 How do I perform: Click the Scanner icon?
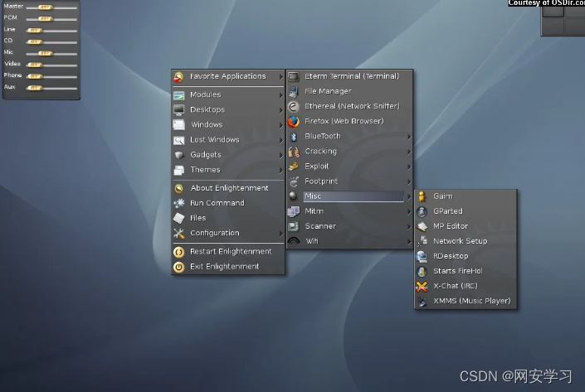pyautogui.click(x=294, y=226)
